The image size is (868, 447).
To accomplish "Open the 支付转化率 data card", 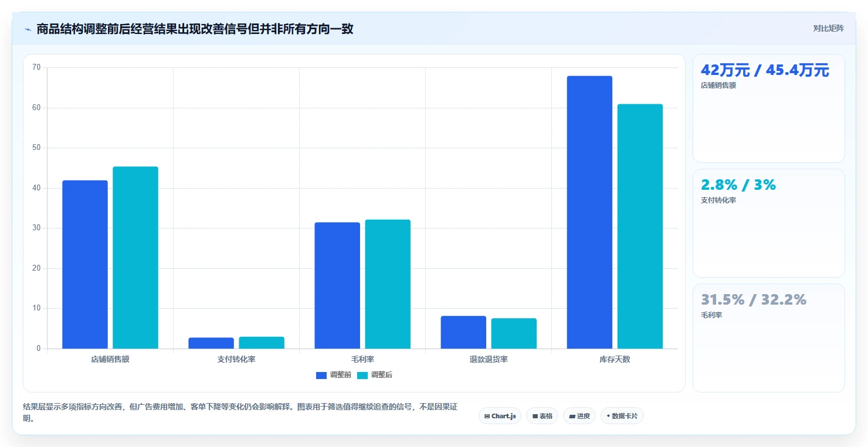I will point(769,223).
